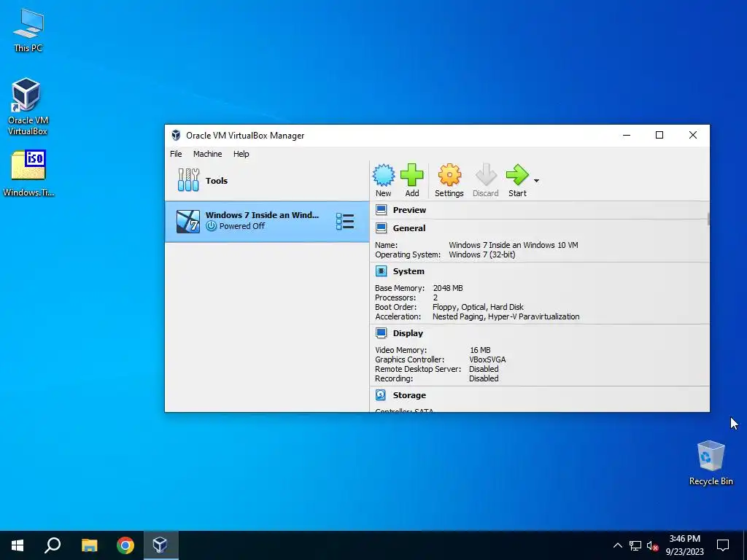Click the Add machine green plus icon
The width and height of the screenshot is (747, 560).
(412, 175)
